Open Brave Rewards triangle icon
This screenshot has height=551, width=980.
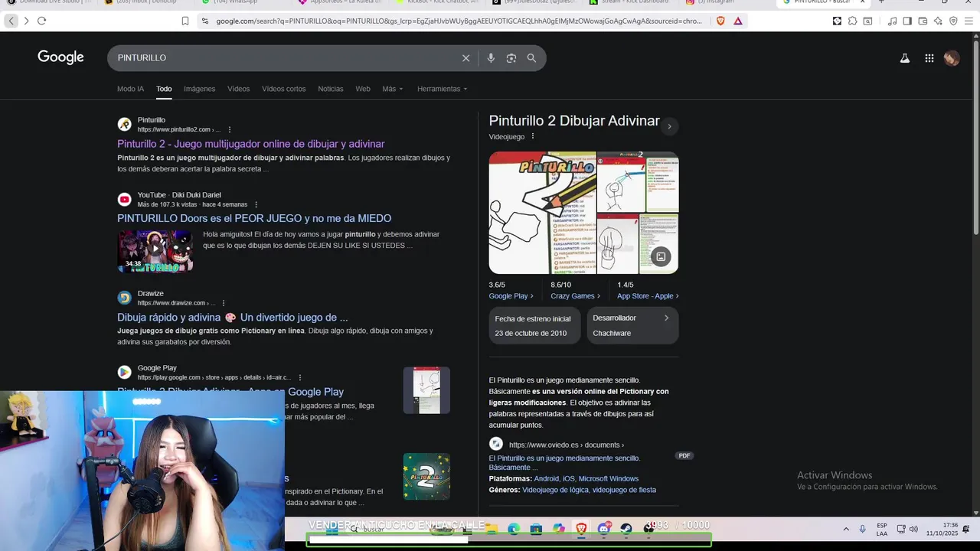(738, 21)
